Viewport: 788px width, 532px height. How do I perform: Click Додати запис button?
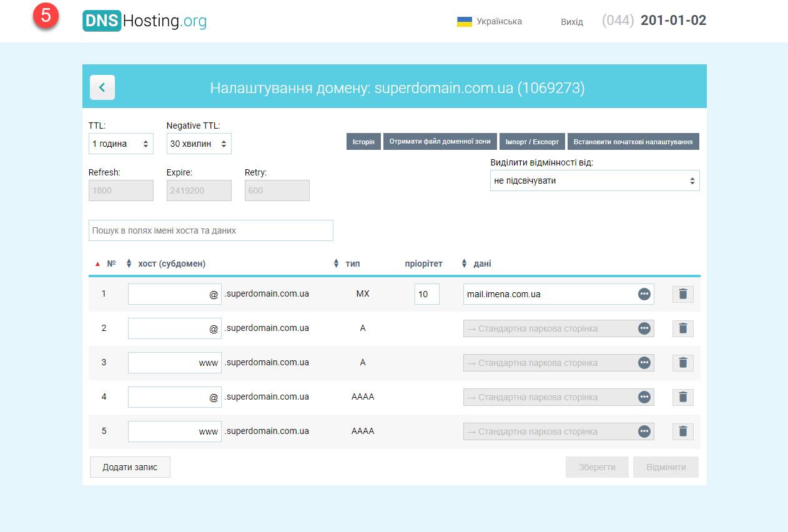(x=130, y=467)
